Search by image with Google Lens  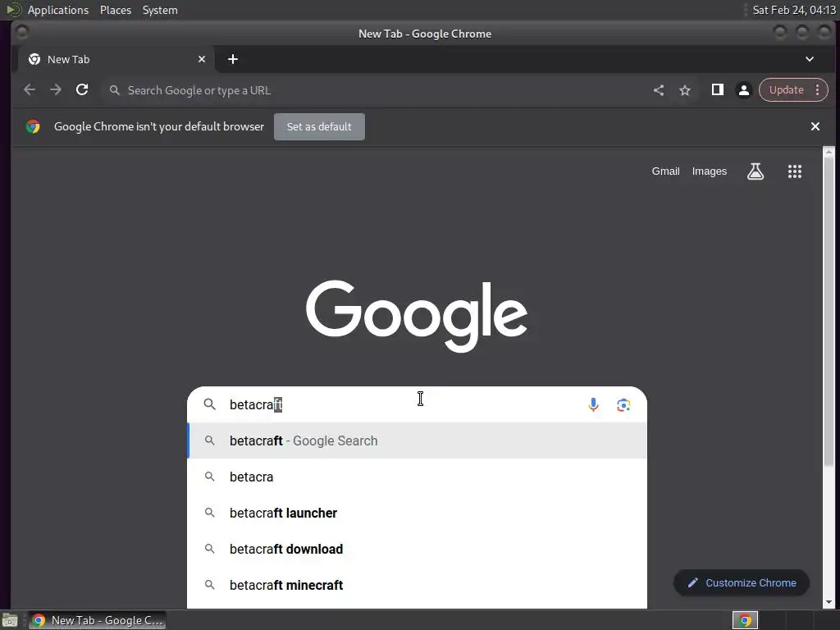coord(623,405)
